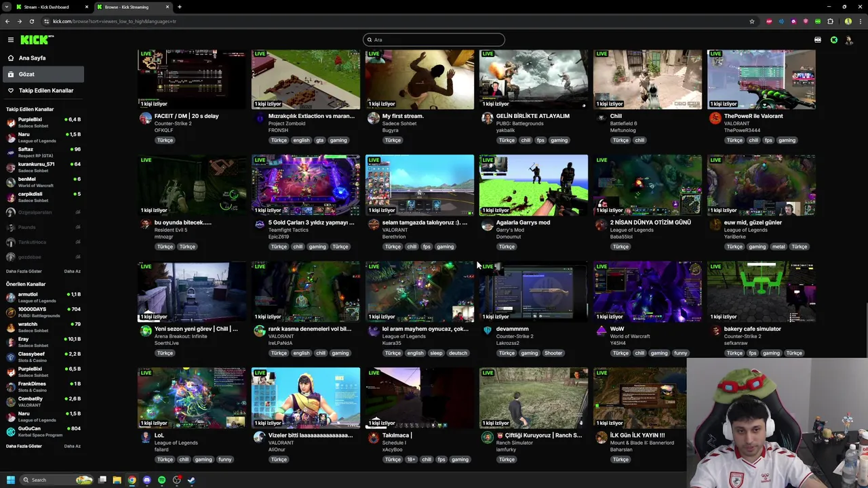Click the Kick store icon in header
Screen dimensions: 868x488
pos(818,40)
